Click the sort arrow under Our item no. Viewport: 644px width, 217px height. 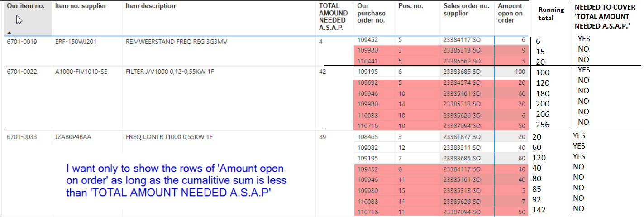pyautogui.click(x=10, y=33)
